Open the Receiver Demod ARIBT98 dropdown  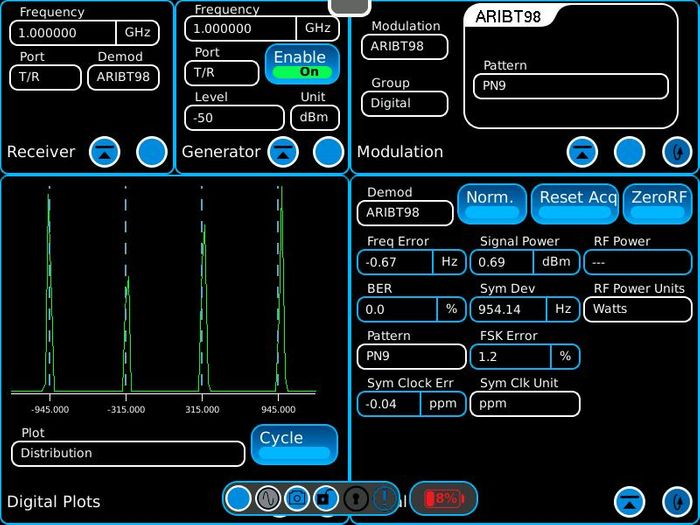tap(123, 78)
